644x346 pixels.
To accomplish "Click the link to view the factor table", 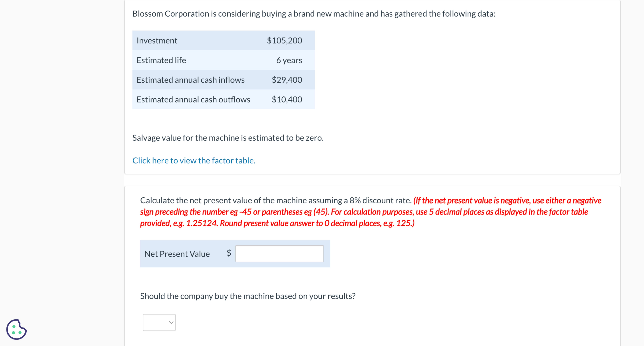I will [194, 160].
